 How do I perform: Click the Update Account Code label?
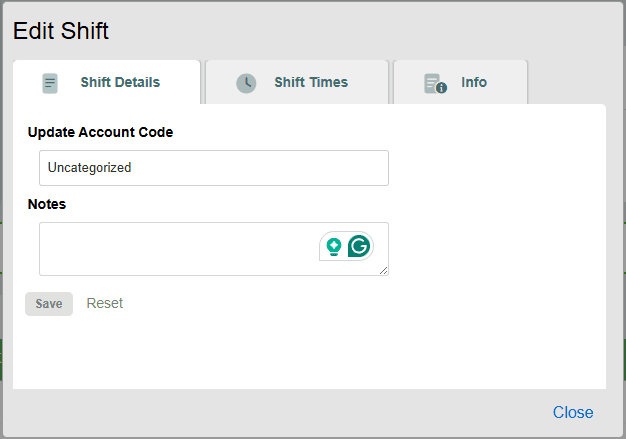[x=100, y=132]
